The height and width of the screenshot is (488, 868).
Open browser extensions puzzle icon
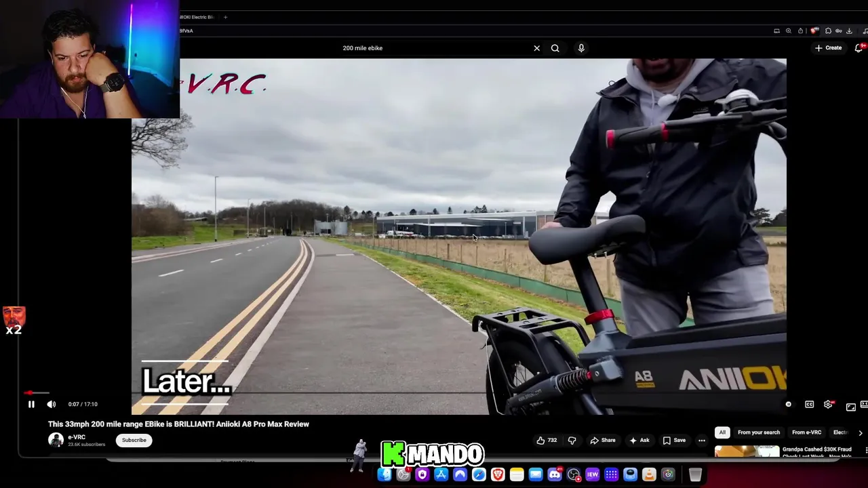(x=828, y=31)
